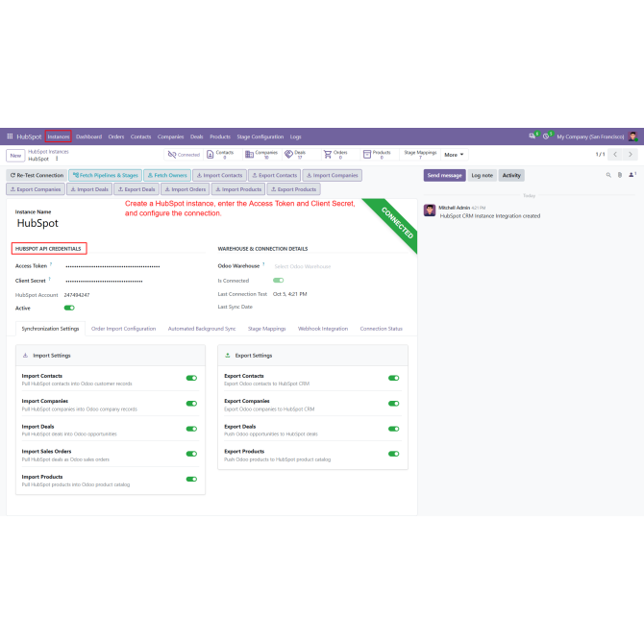Toggle the Import Sales Orders switch
Viewport: 644px width, 644px height.
[191, 454]
